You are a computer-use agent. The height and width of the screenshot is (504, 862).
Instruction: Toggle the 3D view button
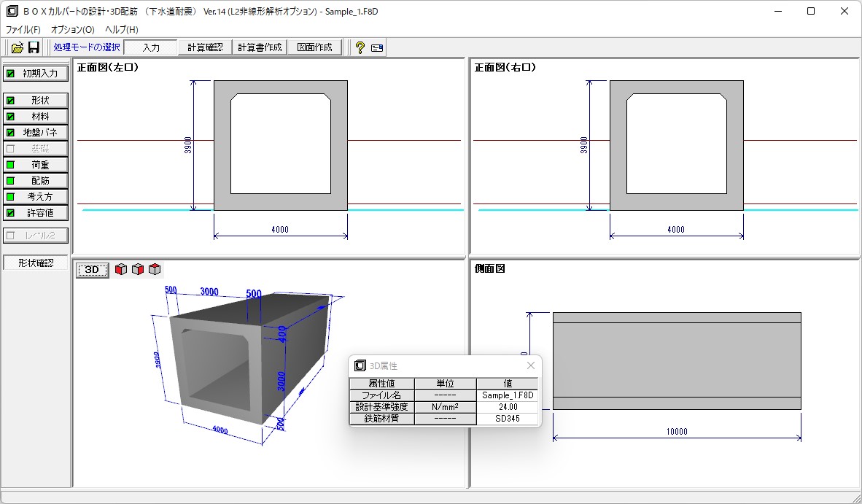[x=92, y=270]
